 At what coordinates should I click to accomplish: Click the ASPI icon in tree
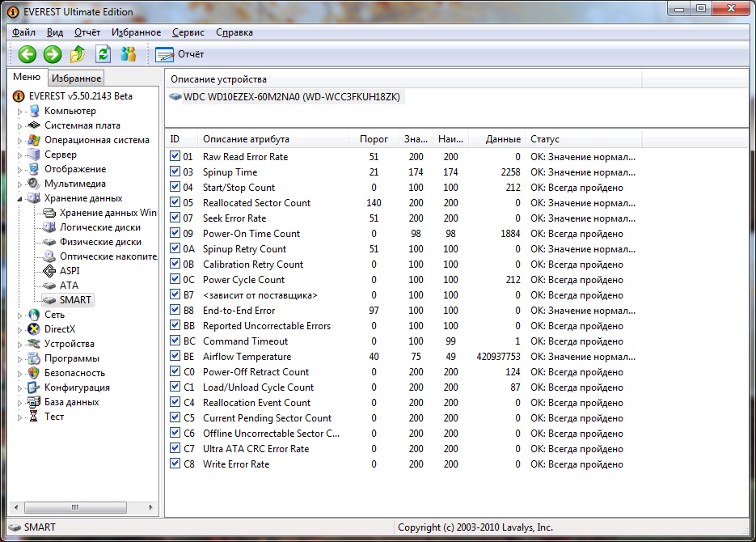[x=49, y=270]
